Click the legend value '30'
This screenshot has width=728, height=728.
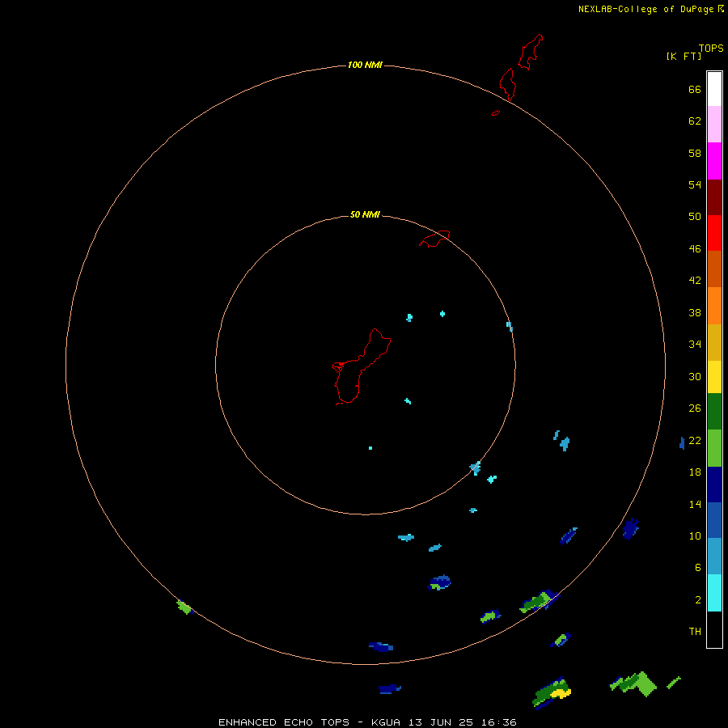[x=695, y=376]
